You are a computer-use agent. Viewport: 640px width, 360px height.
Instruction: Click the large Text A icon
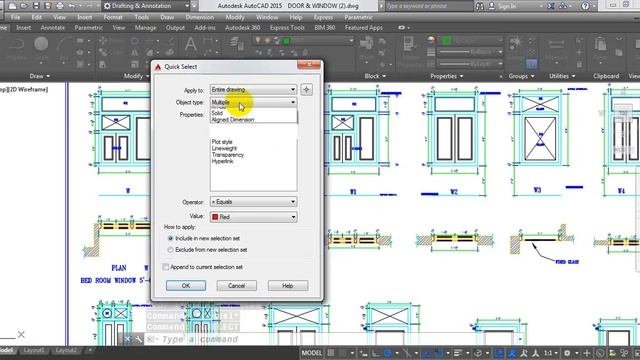click(190, 44)
